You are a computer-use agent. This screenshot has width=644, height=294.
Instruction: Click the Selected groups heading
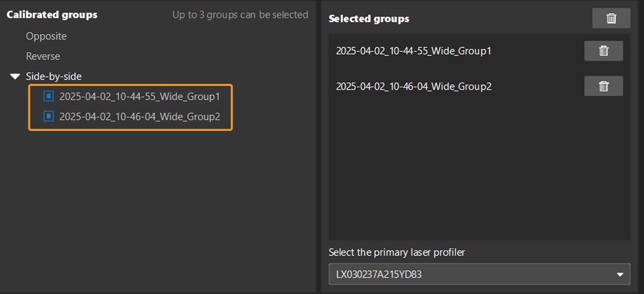(369, 19)
